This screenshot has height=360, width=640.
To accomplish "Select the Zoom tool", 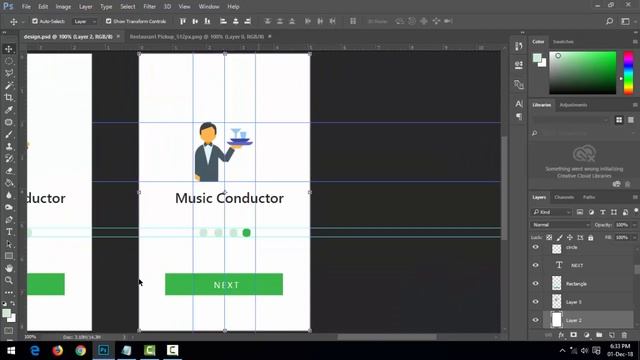I will point(9,280).
